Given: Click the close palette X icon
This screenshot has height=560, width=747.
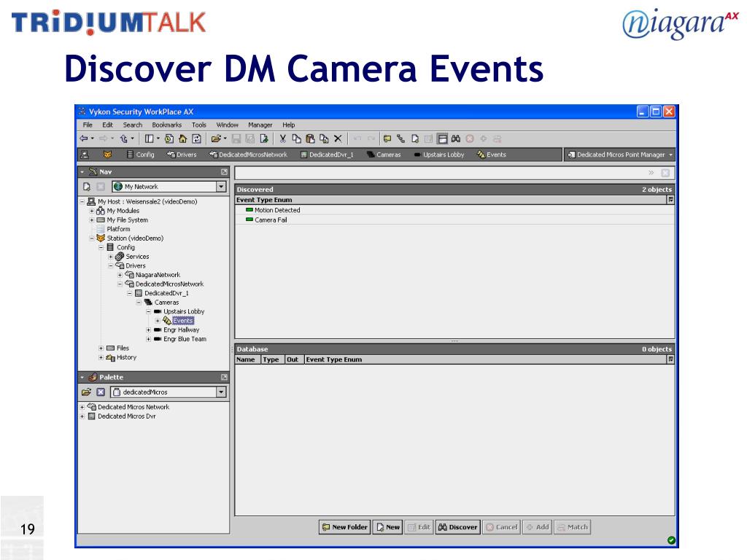Looking at the screenshot, I should pos(101,392).
